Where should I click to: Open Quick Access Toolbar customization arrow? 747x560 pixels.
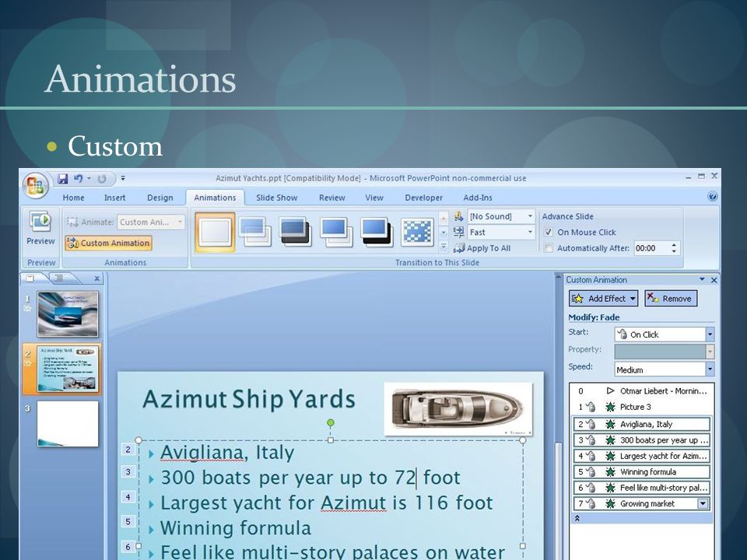(123, 178)
